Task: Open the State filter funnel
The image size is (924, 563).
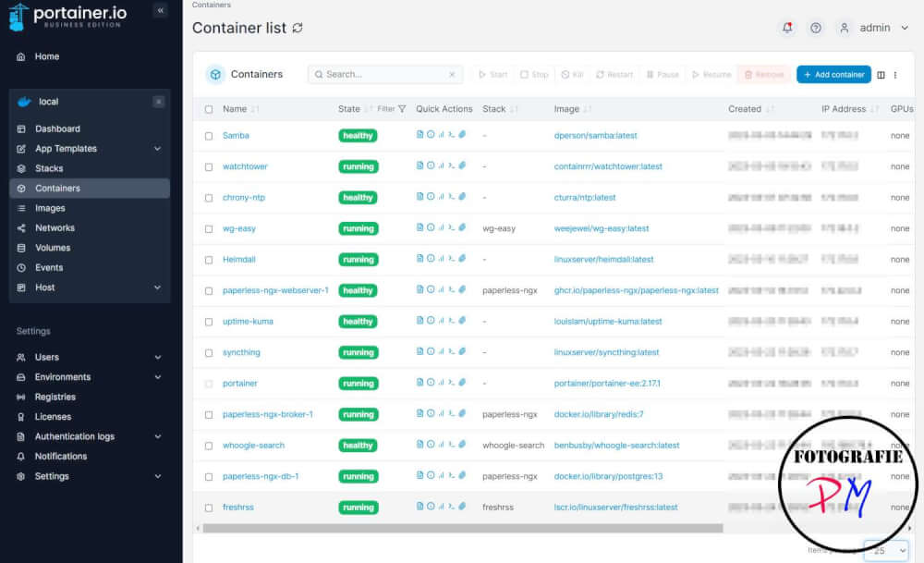Action: [x=402, y=109]
